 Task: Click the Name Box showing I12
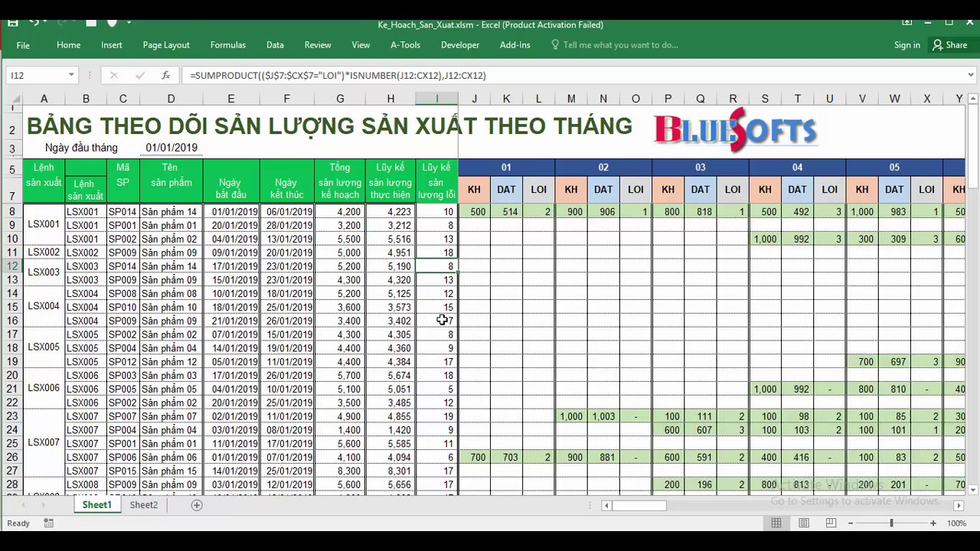tap(37, 75)
